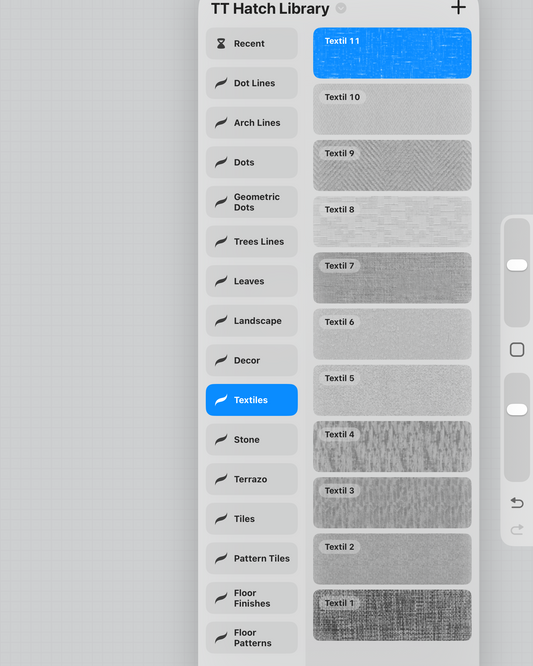Select the Dot Lines brush set
This screenshot has height=666, width=533.
coord(252,83)
